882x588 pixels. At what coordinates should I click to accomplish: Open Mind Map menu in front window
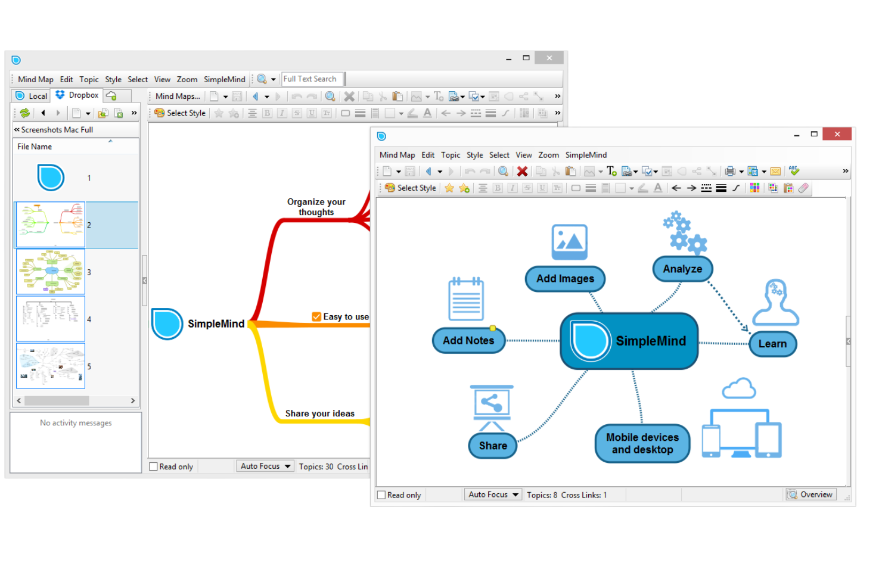397,155
